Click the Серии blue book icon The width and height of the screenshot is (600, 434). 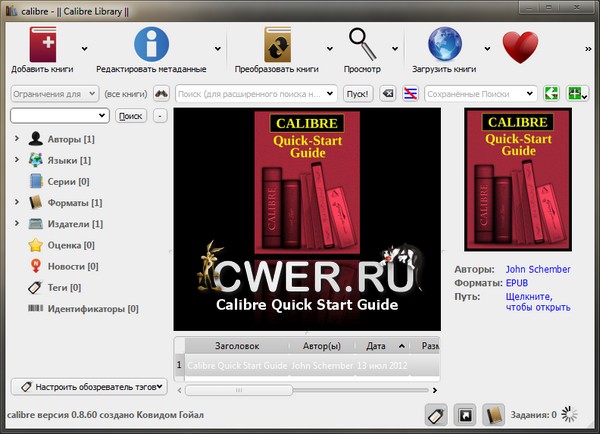tap(36, 181)
